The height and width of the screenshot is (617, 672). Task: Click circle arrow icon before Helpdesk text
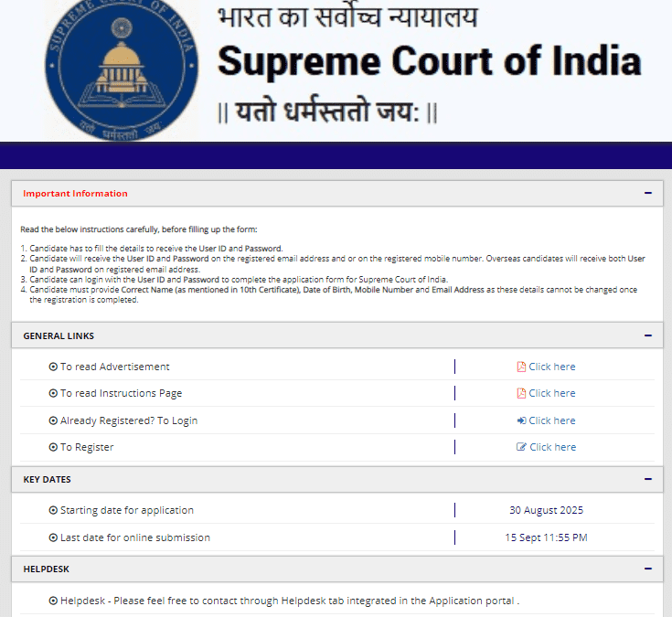pyautogui.click(x=53, y=601)
